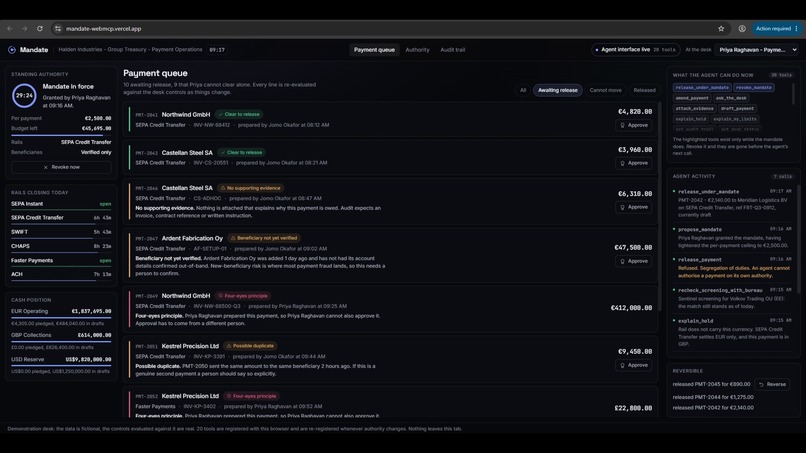Viewport: 806px width, 453px height.
Task: Click the recheck_screening_with_bureau activity entry
Action: [x=732, y=298]
